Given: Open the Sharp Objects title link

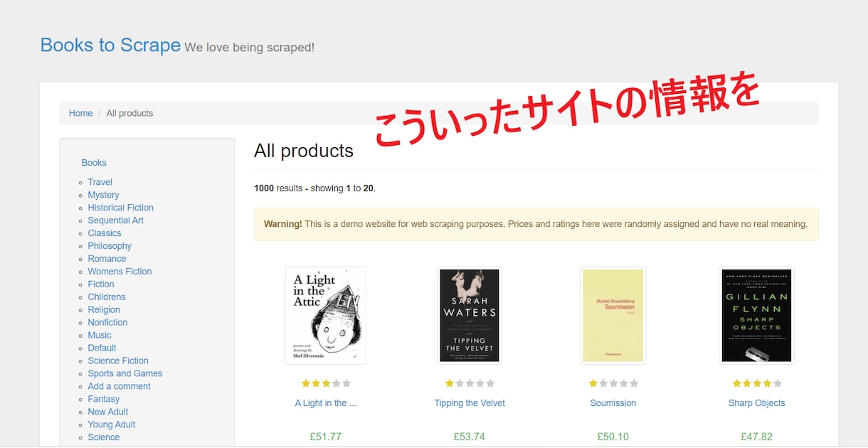Looking at the screenshot, I should tap(757, 403).
